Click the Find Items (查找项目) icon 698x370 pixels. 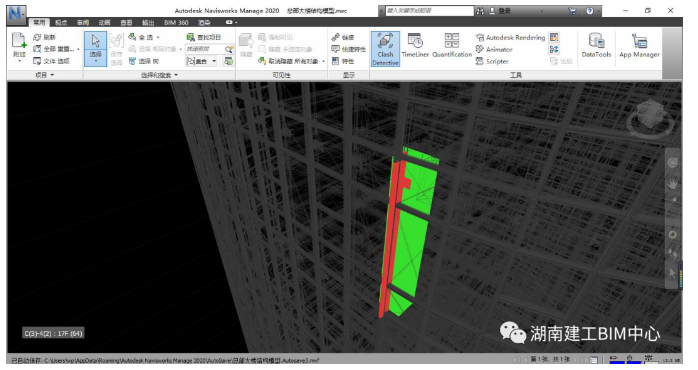191,37
